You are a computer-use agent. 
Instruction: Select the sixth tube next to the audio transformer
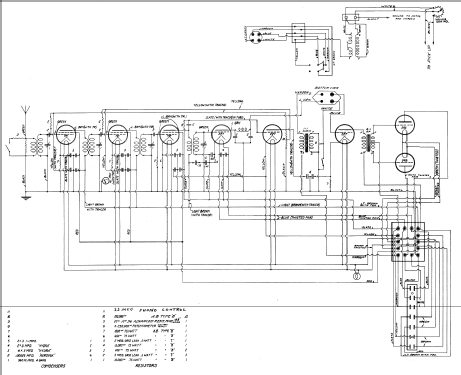point(345,134)
